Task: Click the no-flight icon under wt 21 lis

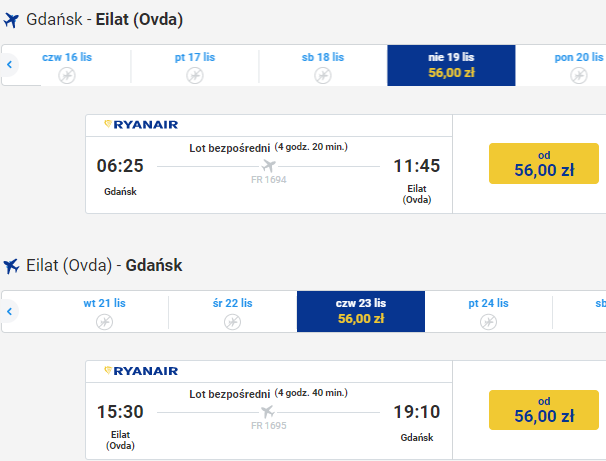Action: pyautogui.click(x=104, y=322)
